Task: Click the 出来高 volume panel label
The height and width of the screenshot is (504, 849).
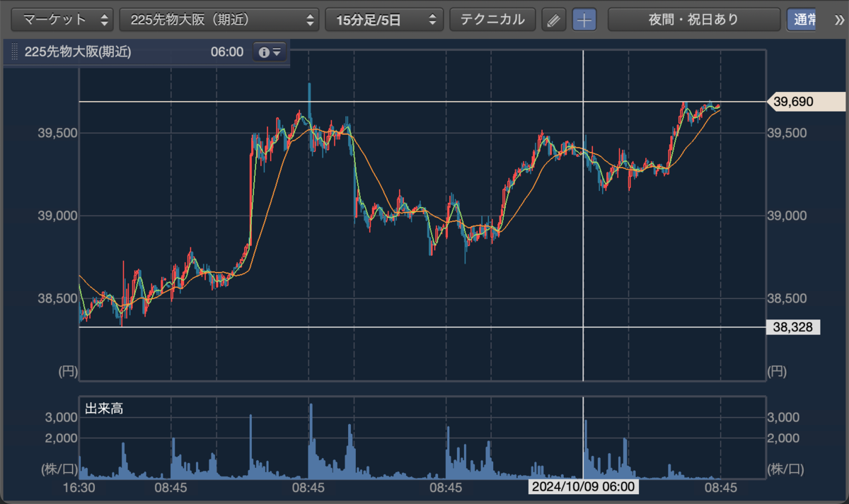Action: (104, 408)
